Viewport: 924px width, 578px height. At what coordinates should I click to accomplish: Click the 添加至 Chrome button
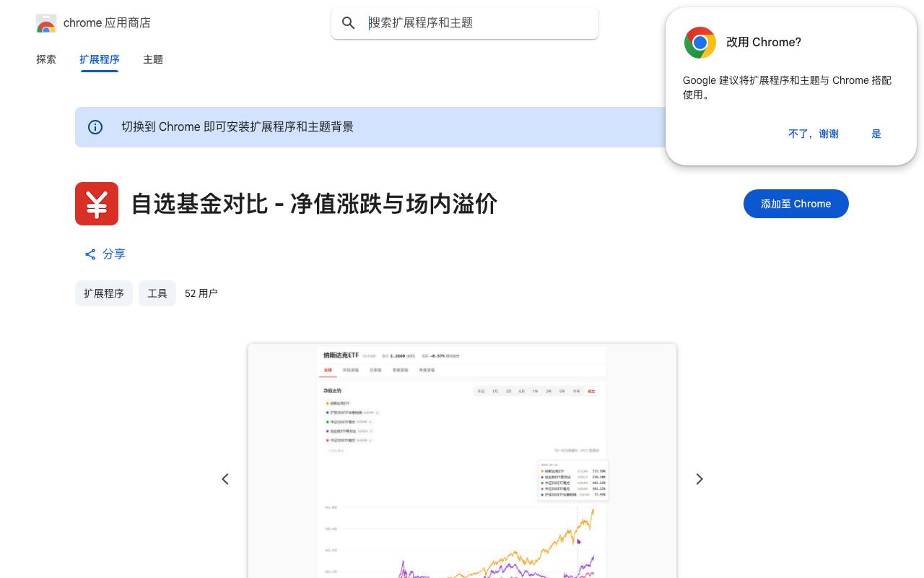pos(796,204)
